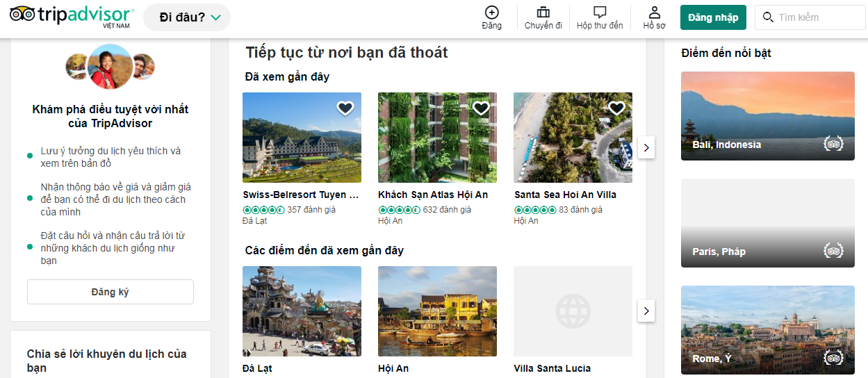868x378 pixels.
Task: Open Santa Sea Hoi An Villa title
Action: pos(565,195)
